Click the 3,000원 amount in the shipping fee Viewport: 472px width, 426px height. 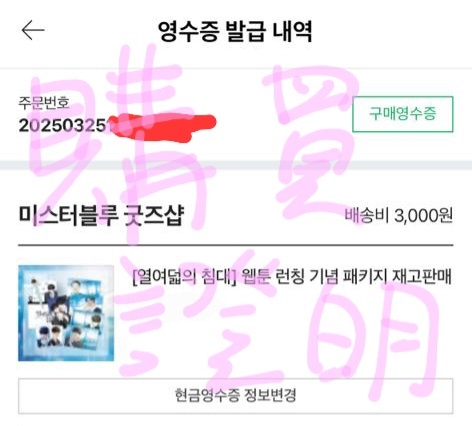tap(423, 216)
